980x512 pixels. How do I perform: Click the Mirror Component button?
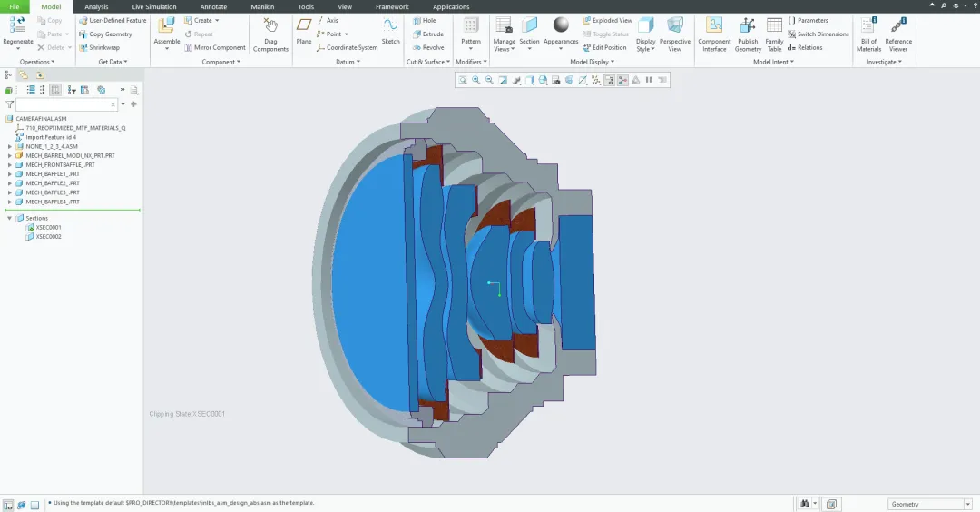coord(215,47)
